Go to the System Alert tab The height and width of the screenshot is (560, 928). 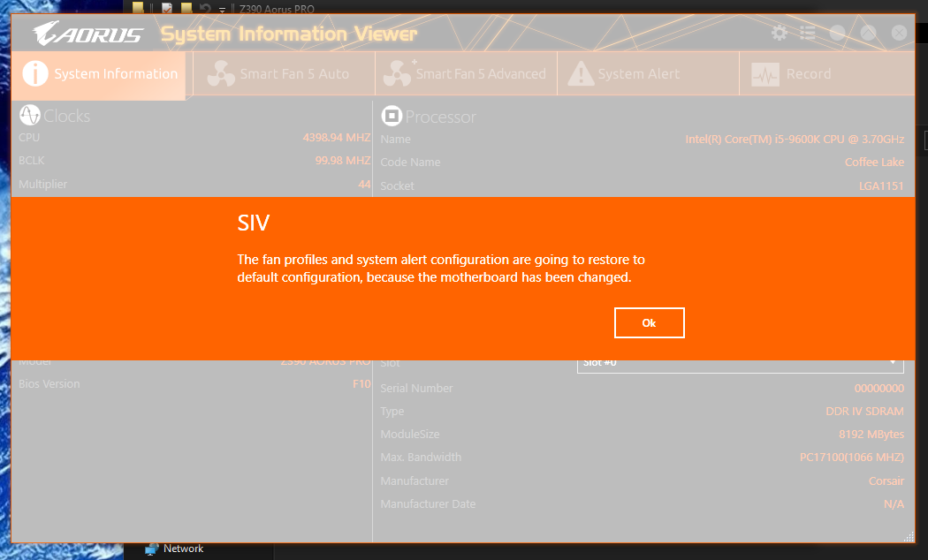(648, 74)
